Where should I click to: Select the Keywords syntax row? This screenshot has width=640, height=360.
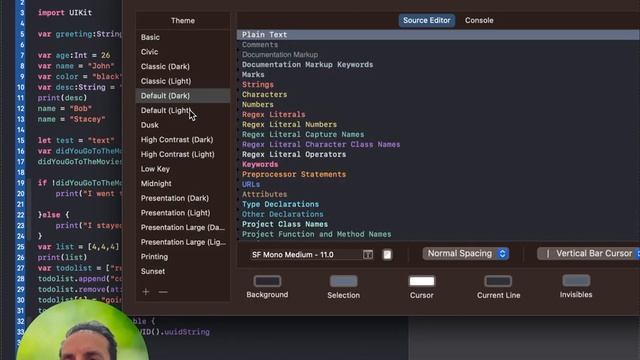(438, 164)
